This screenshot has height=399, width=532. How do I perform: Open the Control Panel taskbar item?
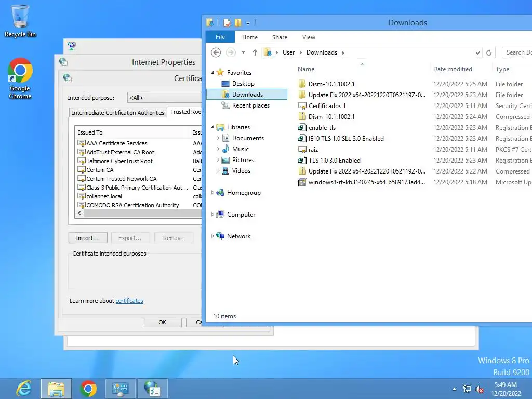[121, 389]
